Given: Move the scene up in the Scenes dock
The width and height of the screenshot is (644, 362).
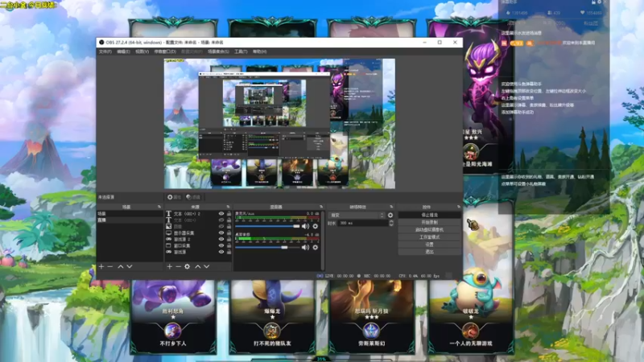Looking at the screenshot, I should pyautogui.click(x=121, y=266).
